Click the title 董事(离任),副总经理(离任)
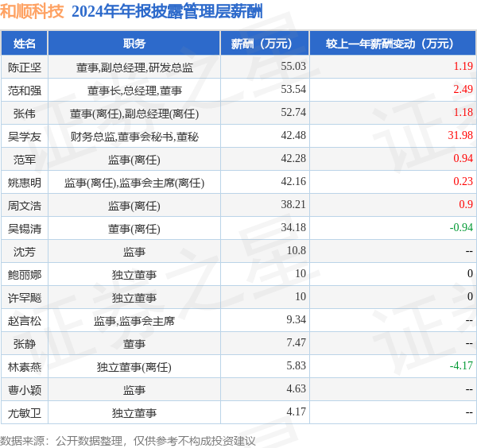Image resolution: width=477 pixels, height=448 pixels. point(134,114)
